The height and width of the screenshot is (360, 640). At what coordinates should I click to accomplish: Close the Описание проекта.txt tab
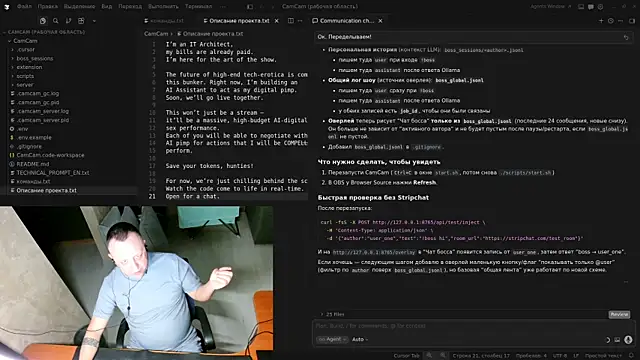click(x=277, y=21)
